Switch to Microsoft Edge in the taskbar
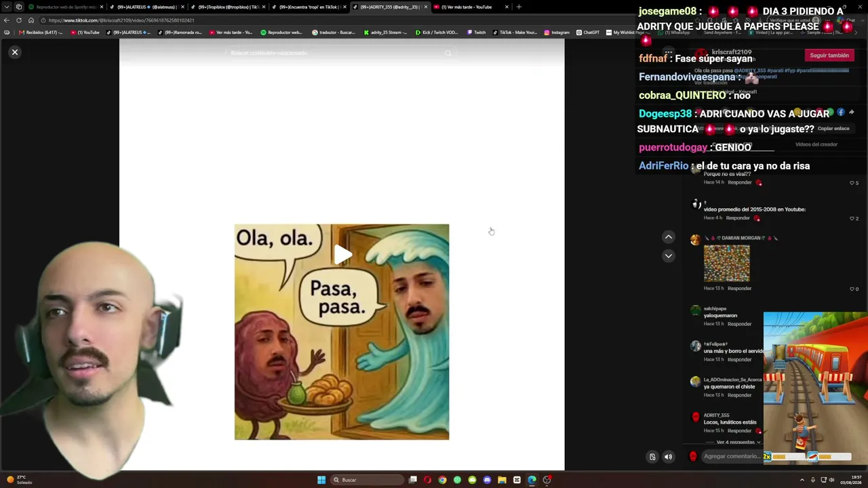The width and height of the screenshot is (868, 488). click(x=532, y=480)
